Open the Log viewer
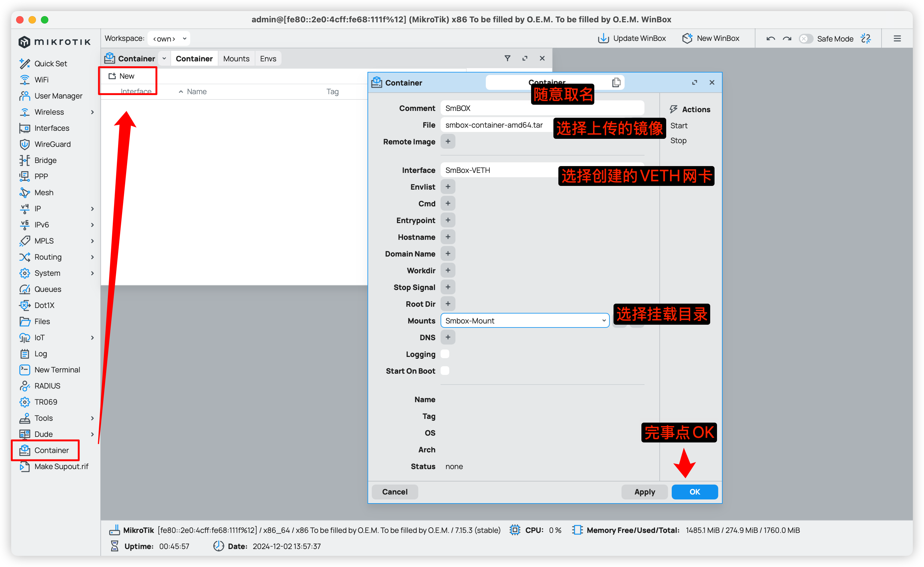924x567 pixels. [41, 354]
